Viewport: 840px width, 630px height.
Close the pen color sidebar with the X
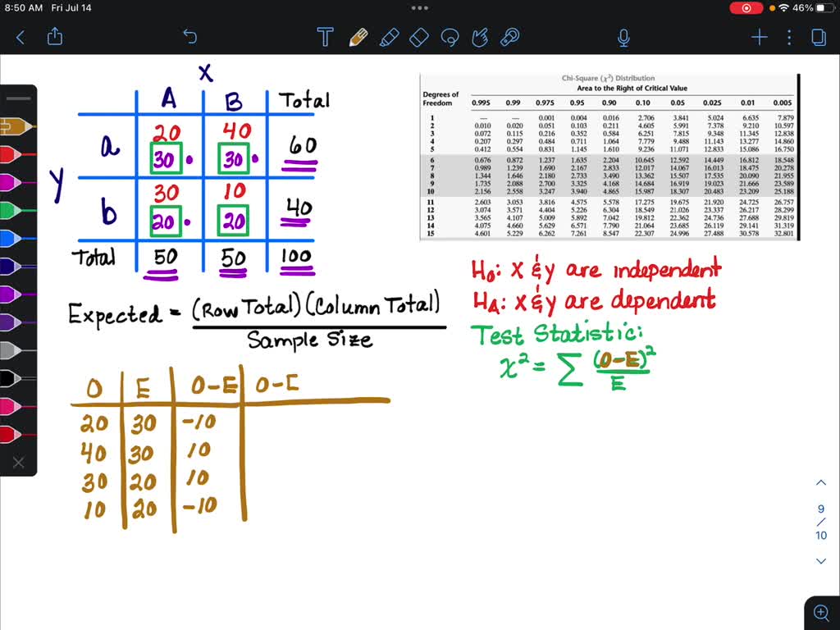point(18,463)
